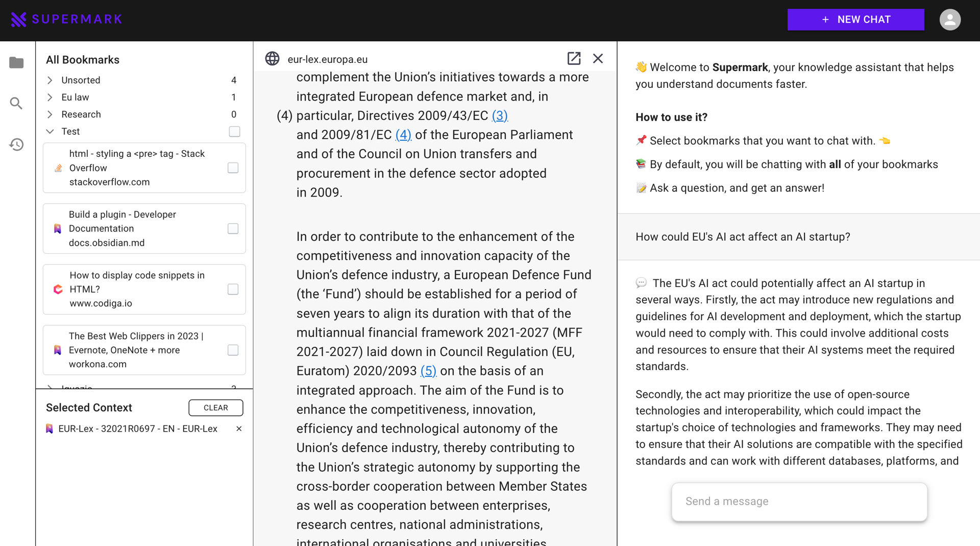Expand the Research folder
This screenshot has height=546, width=980.
50,114
